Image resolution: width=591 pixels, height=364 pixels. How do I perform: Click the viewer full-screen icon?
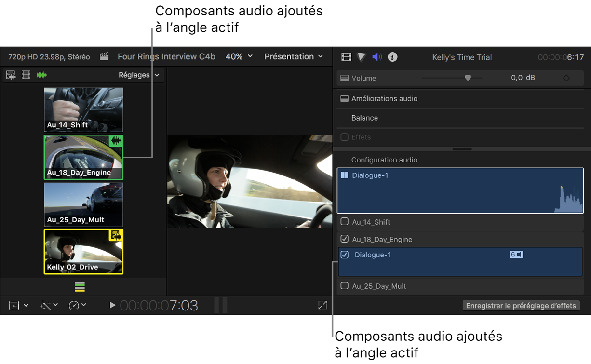click(322, 305)
